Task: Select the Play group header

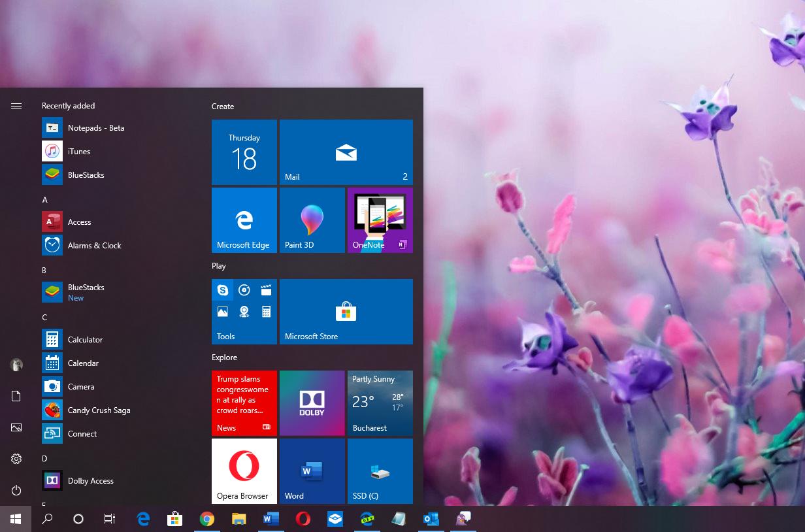Action: point(219,266)
